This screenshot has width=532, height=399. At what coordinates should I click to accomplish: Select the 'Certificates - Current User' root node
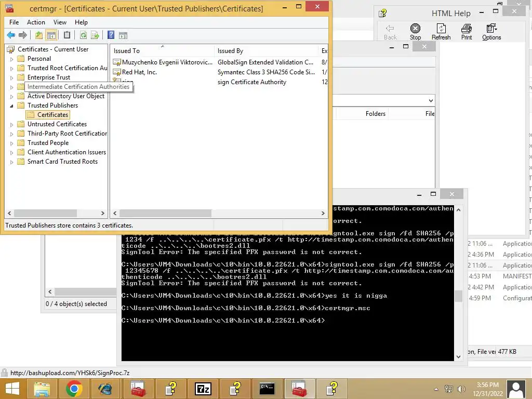point(53,49)
